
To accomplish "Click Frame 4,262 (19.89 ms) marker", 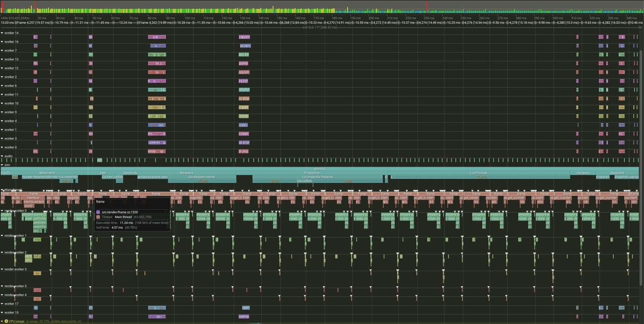I will (156, 23).
